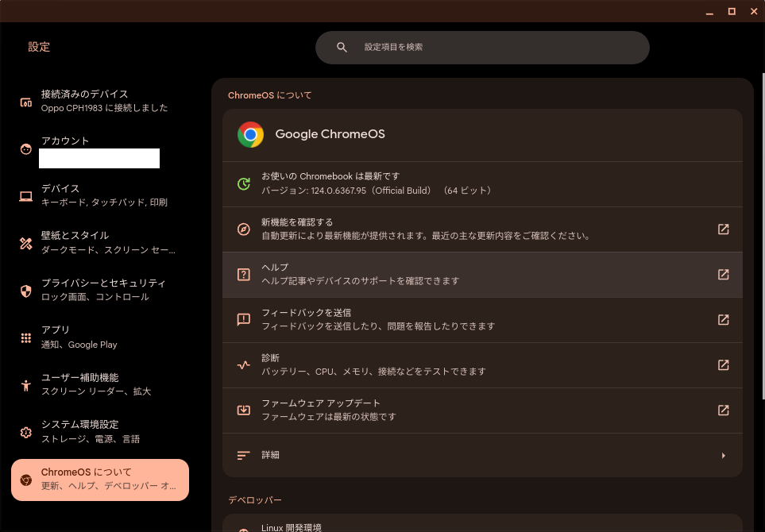Click the アカウント face icon
The width and height of the screenshot is (765, 532).
[26, 149]
